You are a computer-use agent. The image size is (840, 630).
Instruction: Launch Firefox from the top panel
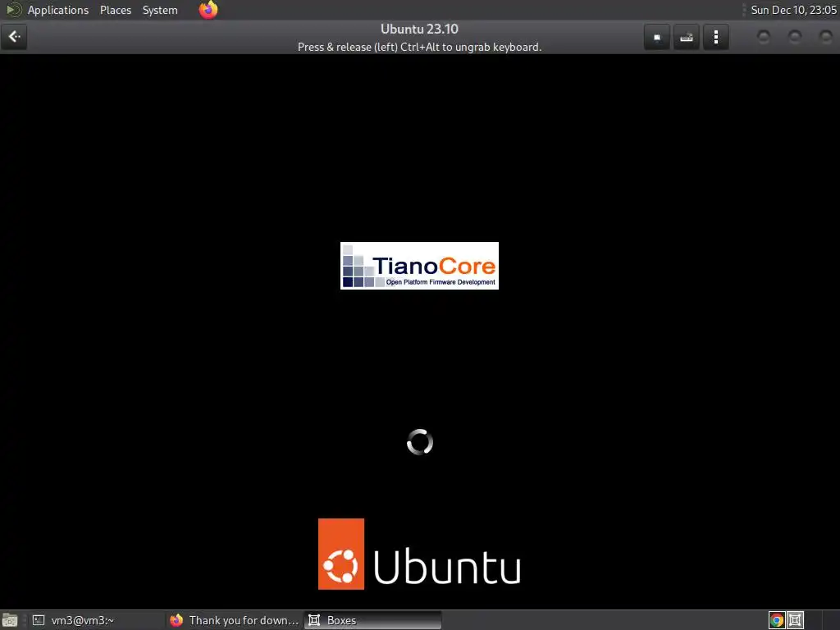(208, 10)
